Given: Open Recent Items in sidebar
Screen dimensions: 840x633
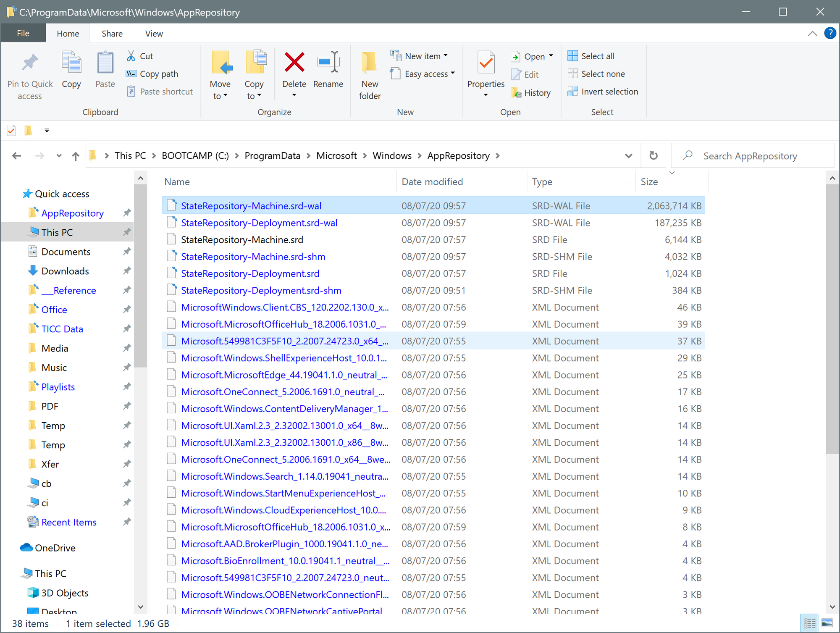Looking at the screenshot, I should pyautogui.click(x=69, y=522).
